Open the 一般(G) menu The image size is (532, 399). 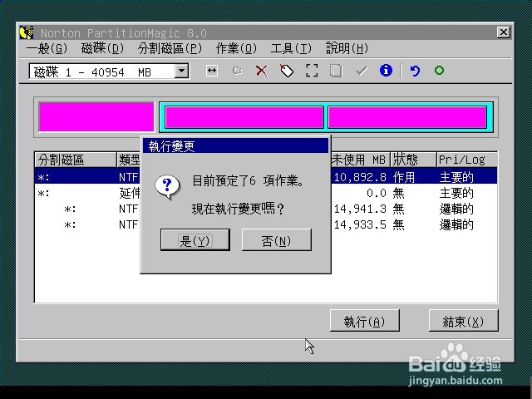pos(47,48)
